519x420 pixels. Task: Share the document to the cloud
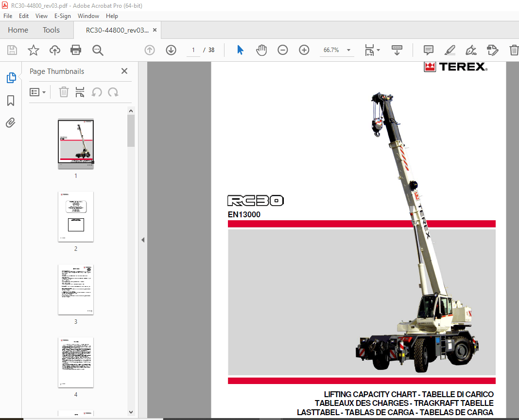coord(54,50)
